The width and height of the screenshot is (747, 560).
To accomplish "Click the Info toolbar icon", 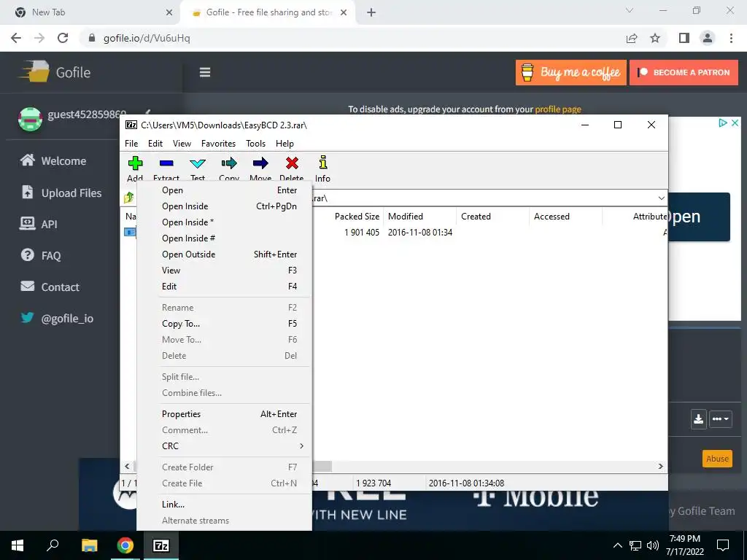I will tap(323, 163).
